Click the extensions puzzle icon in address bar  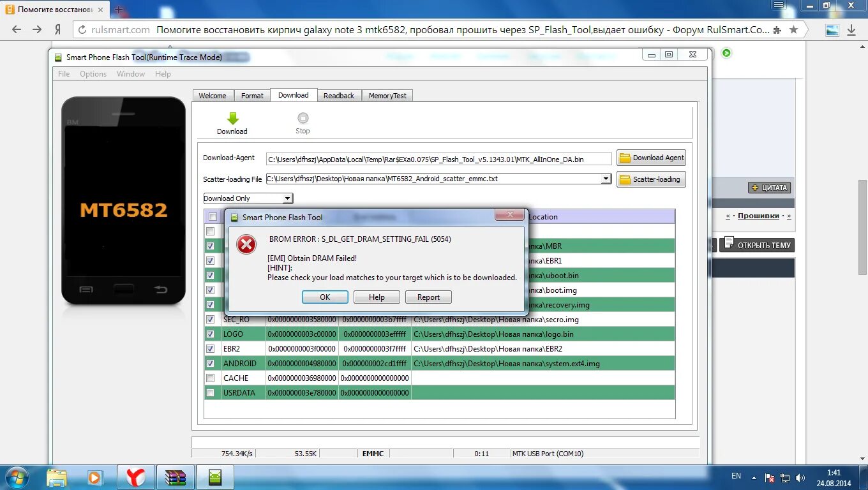tap(777, 29)
